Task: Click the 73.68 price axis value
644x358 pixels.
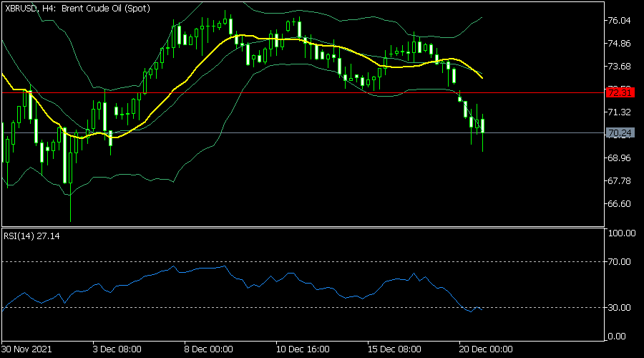Action: coord(619,66)
